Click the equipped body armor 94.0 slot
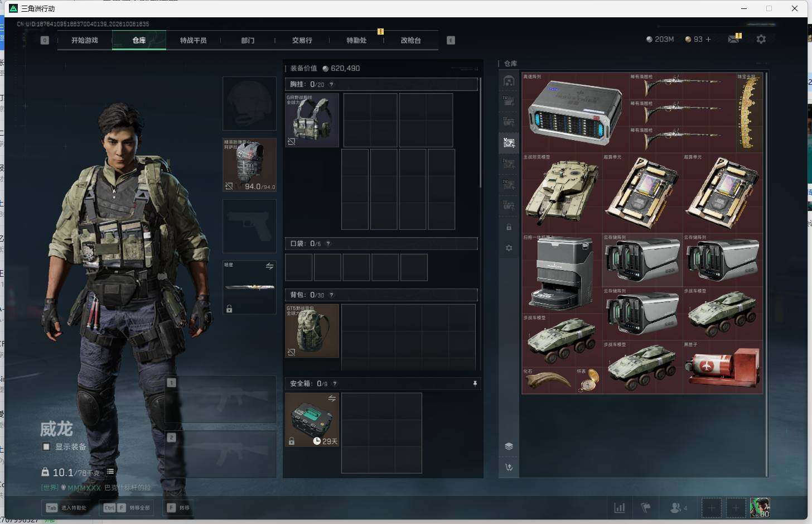 [x=249, y=165]
